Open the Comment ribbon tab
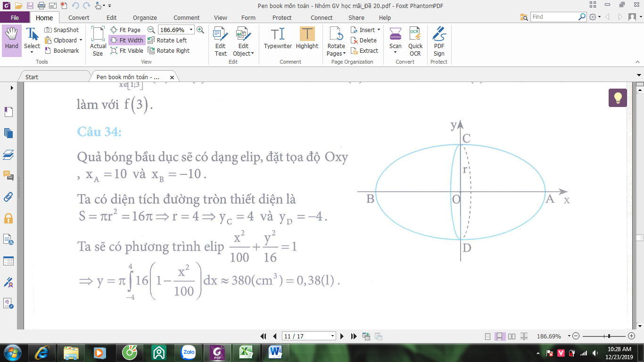 pos(187,18)
